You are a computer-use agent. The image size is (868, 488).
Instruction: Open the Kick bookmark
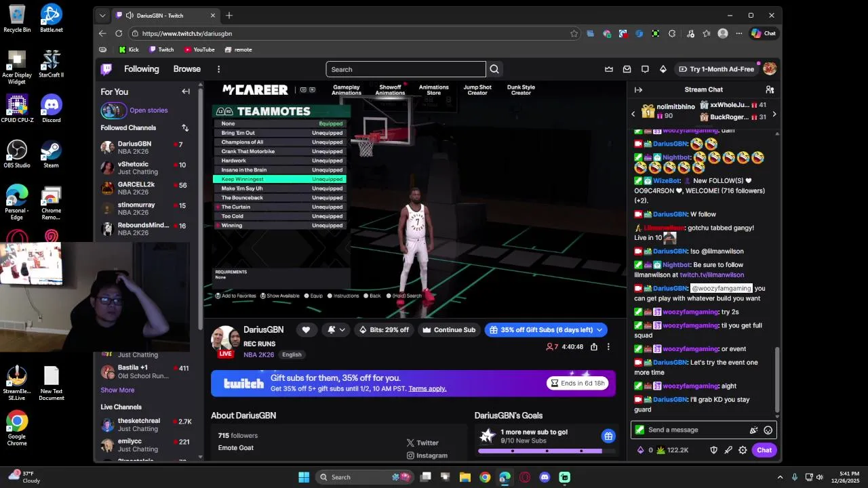[129, 49]
